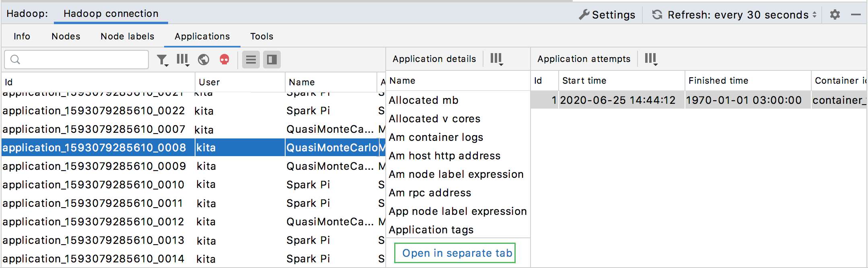This screenshot has width=868, height=268.
Task: Select application_1593079285610_0010 row
Action: pyautogui.click(x=93, y=185)
